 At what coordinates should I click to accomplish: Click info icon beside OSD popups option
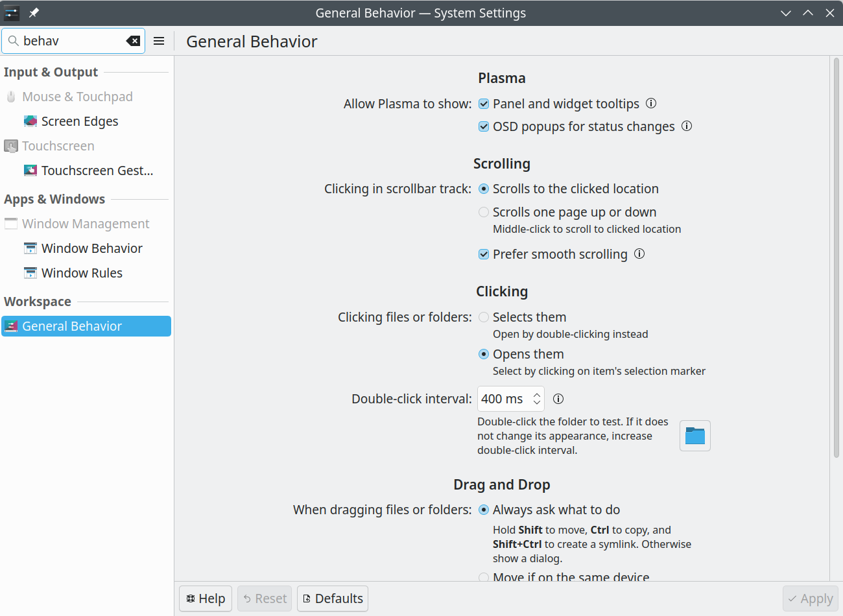point(687,126)
